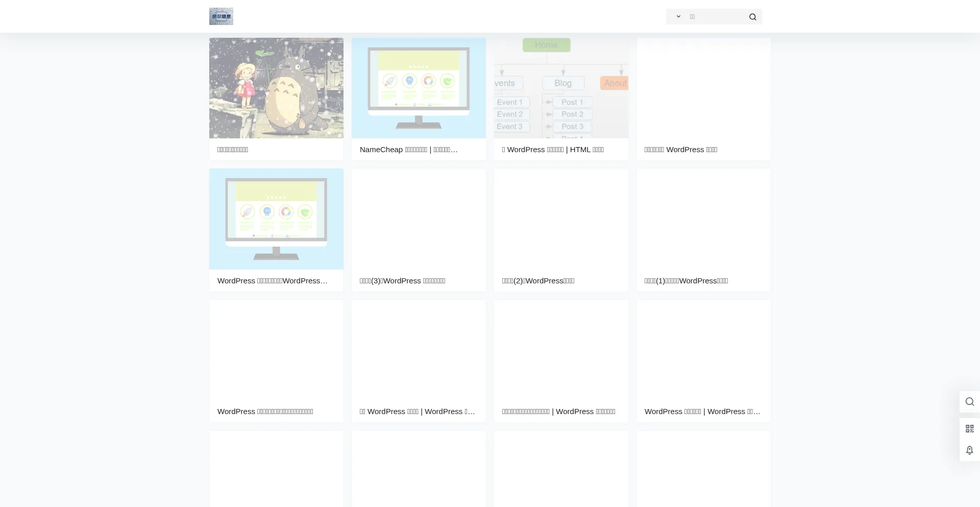Show the QR code from floating sidebar

[x=969, y=429]
